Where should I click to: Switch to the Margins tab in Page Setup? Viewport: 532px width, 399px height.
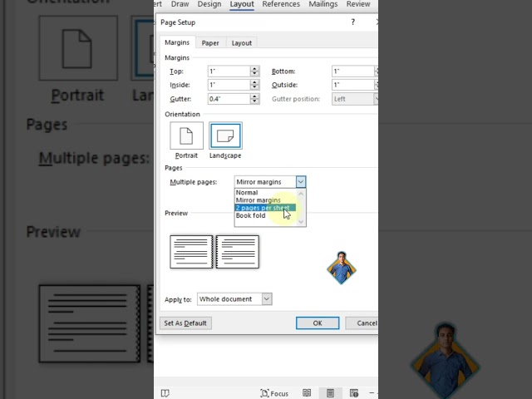(177, 42)
